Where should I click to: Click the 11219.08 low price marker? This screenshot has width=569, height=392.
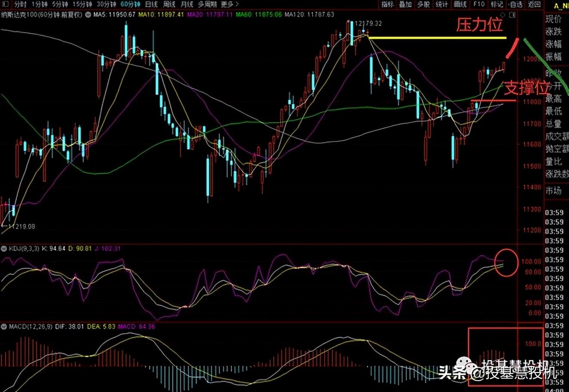tap(22, 227)
